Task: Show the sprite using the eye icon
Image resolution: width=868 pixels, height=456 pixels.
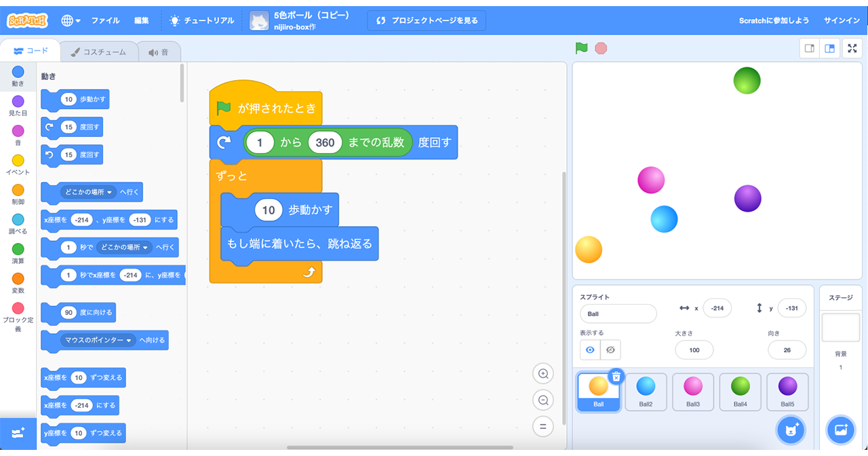Action: 590,349
